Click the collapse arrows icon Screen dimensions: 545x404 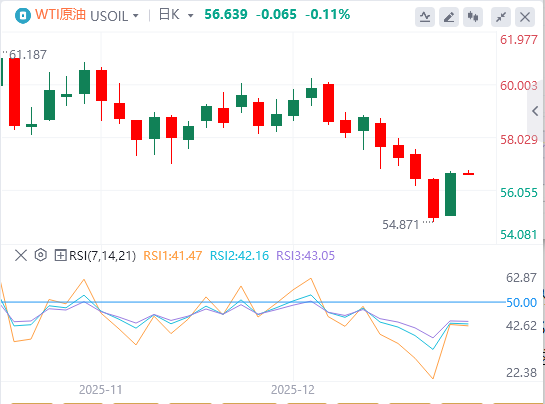click(501, 16)
